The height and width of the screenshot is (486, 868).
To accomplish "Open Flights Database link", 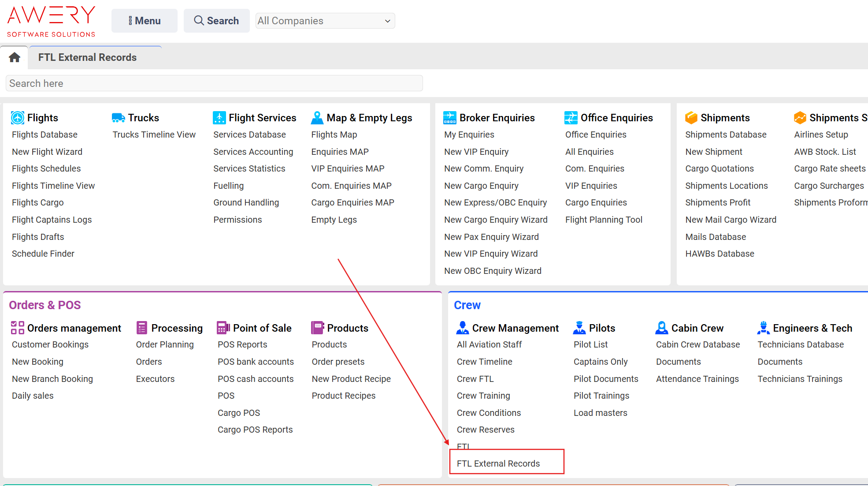I will point(45,135).
